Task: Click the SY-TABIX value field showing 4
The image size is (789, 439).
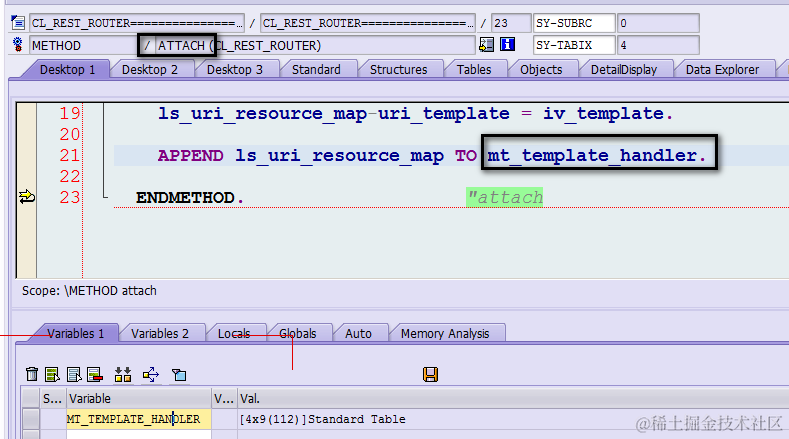Action: pos(658,45)
